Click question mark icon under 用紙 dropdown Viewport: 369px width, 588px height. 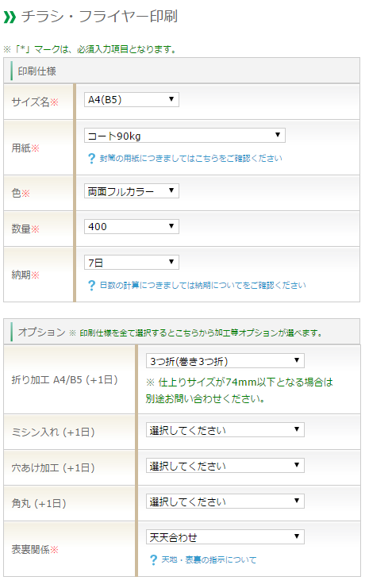(x=91, y=159)
